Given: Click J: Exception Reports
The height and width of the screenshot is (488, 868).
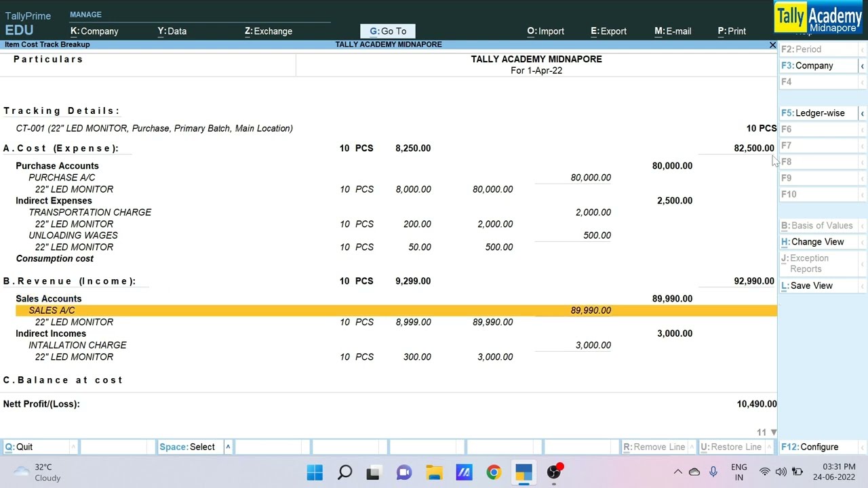Looking at the screenshot, I should tap(818, 264).
